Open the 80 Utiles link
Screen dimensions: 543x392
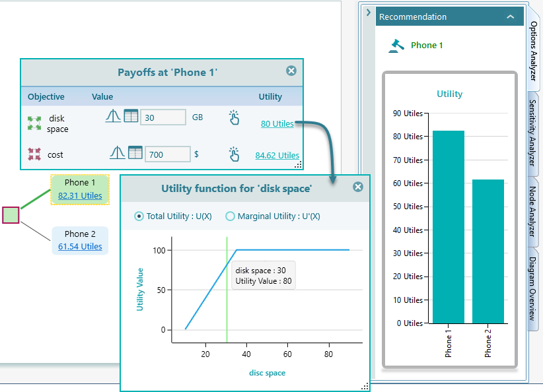(277, 123)
